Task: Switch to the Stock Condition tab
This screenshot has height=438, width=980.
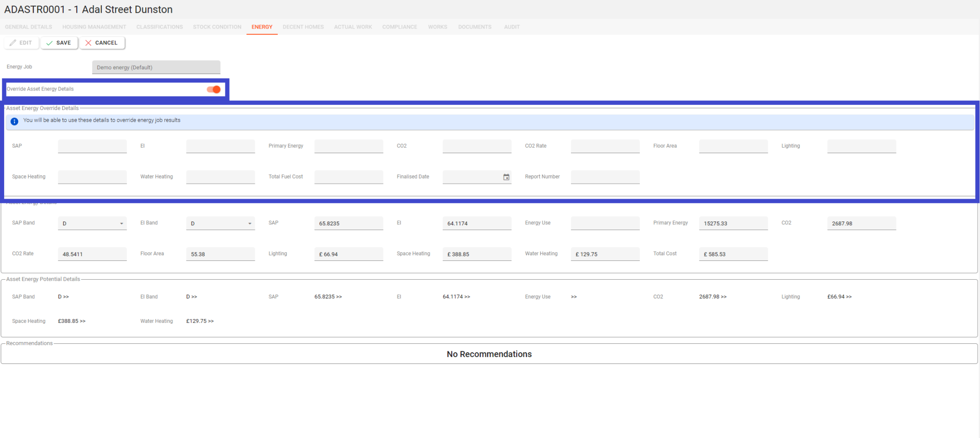Action: 217,27
